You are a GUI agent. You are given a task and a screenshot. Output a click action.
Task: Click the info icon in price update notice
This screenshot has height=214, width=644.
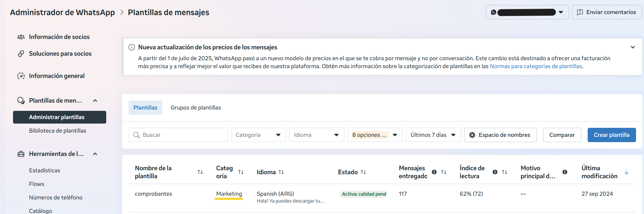[x=132, y=47]
